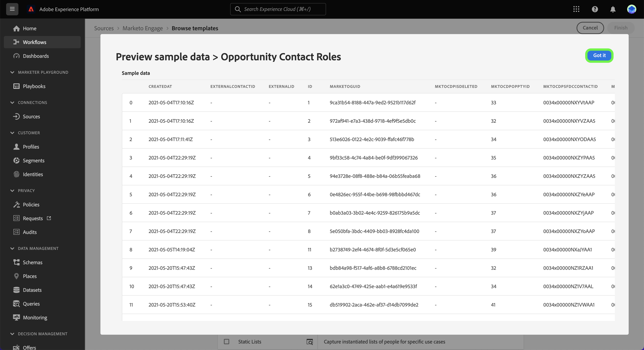Collapse the Privacy section
Image resolution: width=644 pixels, height=350 pixels.
pyautogui.click(x=12, y=190)
